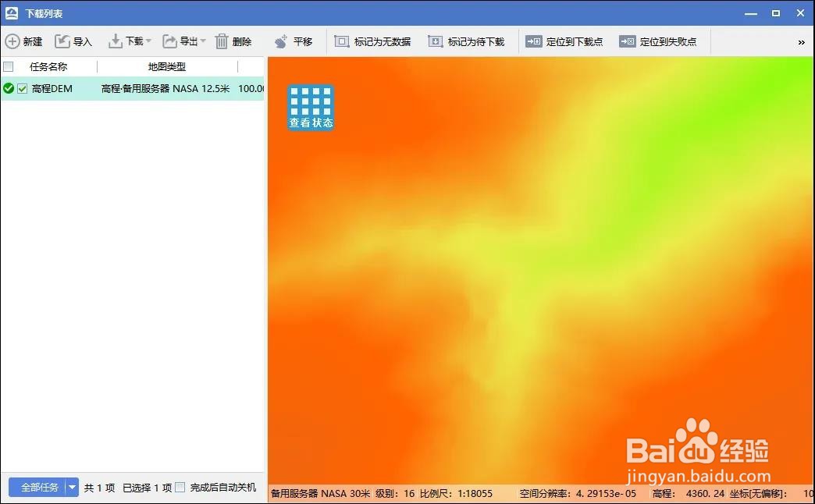This screenshot has width=815, height=504.
Task: Click the 共 1 项 count text
Action: coord(99,488)
